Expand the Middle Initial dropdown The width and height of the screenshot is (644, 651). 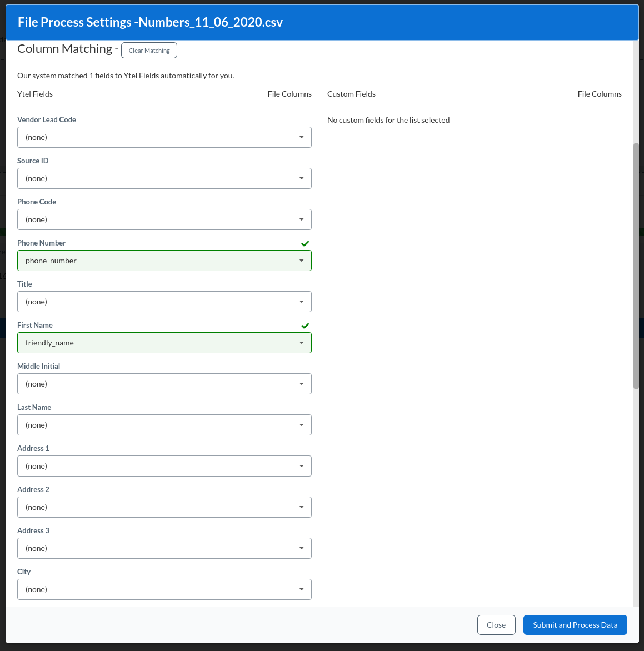164,384
